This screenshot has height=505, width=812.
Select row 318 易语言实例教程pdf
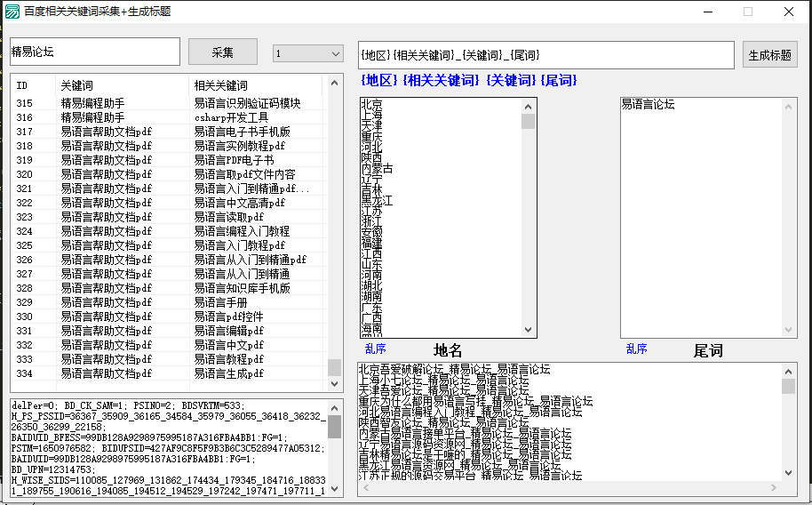coord(169,146)
